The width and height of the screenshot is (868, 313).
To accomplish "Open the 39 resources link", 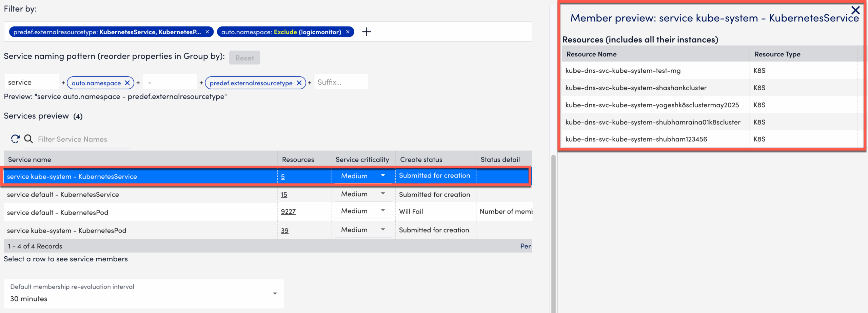I will (284, 231).
